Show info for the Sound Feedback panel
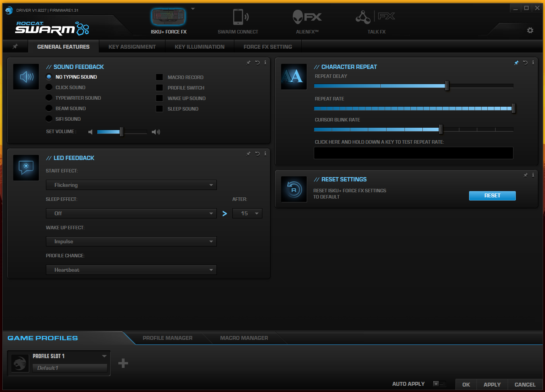Screen dimensions: 545x392 (x=265, y=62)
